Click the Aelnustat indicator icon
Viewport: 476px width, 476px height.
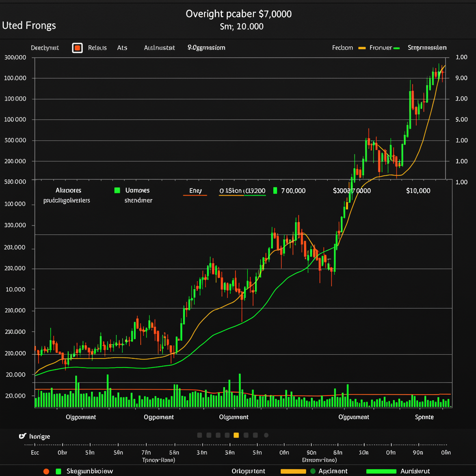pyautogui.click(x=159, y=47)
